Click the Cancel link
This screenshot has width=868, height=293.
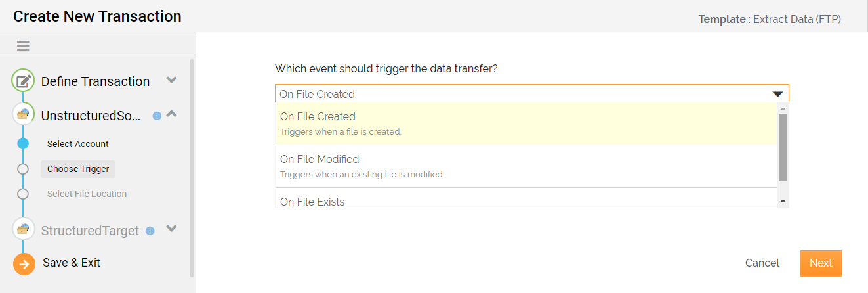click(x=762, y=263)
